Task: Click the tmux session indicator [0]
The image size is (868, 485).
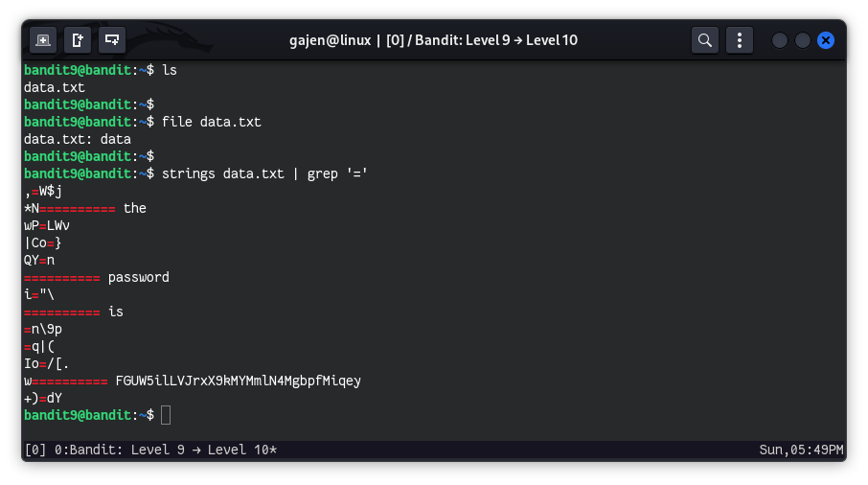Action: click(34, 450)
